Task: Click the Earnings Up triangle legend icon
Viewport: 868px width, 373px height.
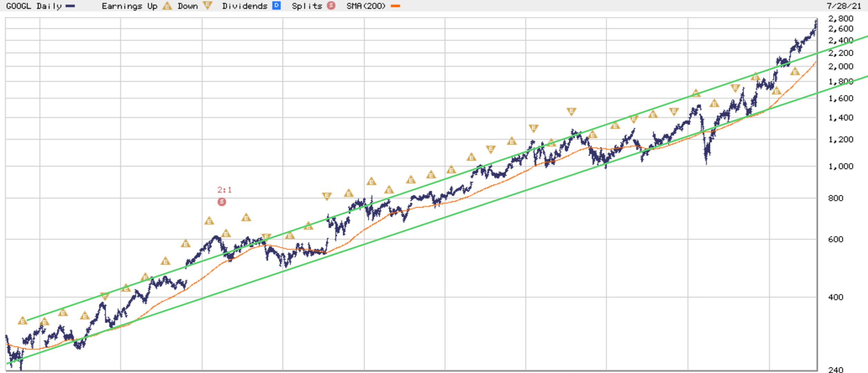Action: click(x=167, y=6)
